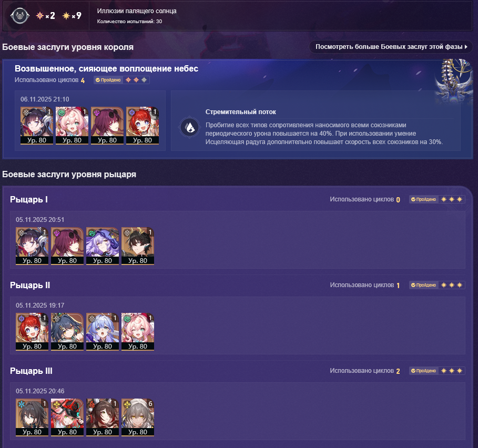
Task: Select red-haired character in Рыцарь II team
Action: click(x=32, y=331)
